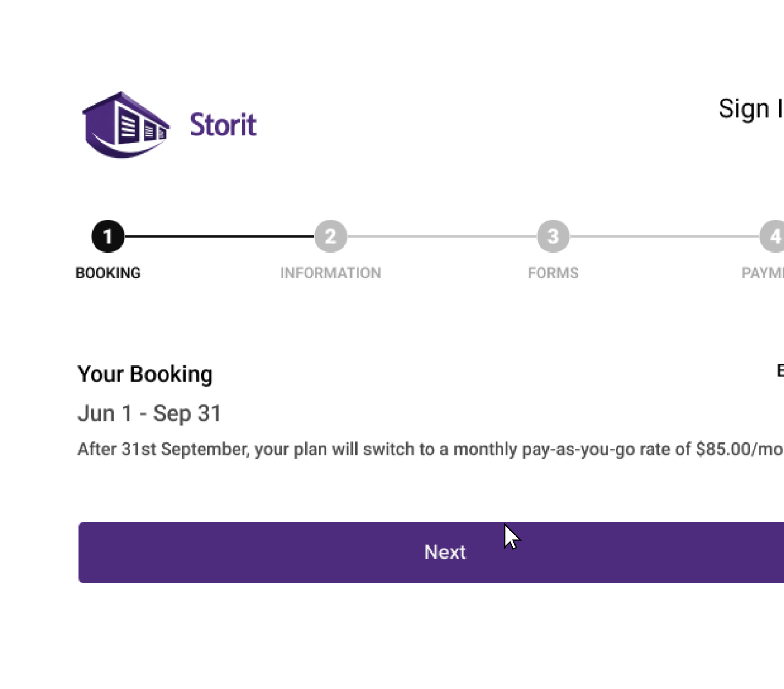Switch to the INFORMATION step label
Viewport: 784px width, 689px height.
(330, 272)
